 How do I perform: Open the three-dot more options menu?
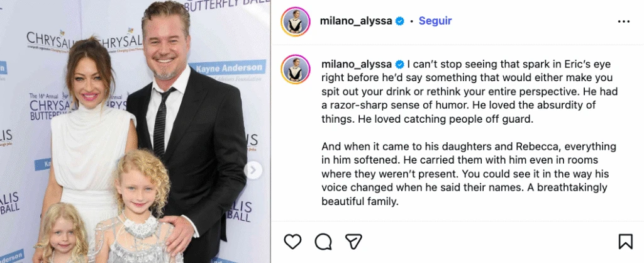[623, 21]
